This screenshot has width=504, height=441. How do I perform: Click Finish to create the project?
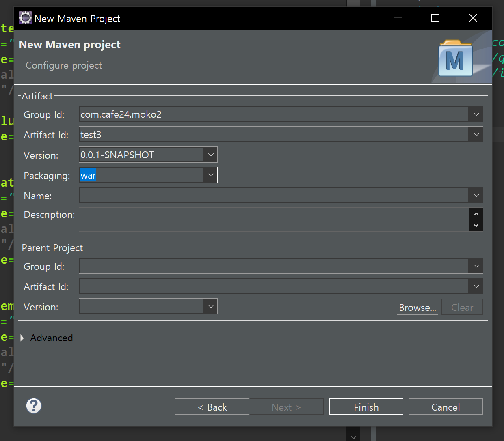(x=366, y=407)
